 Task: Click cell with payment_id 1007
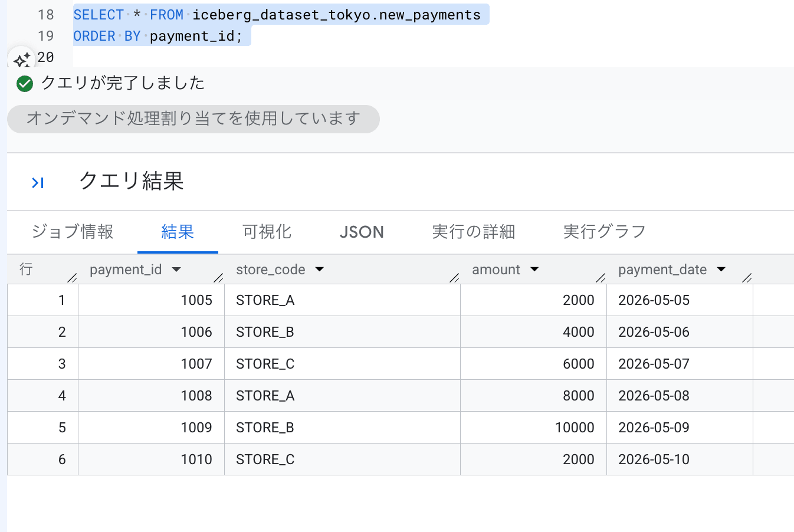[151, 364]
